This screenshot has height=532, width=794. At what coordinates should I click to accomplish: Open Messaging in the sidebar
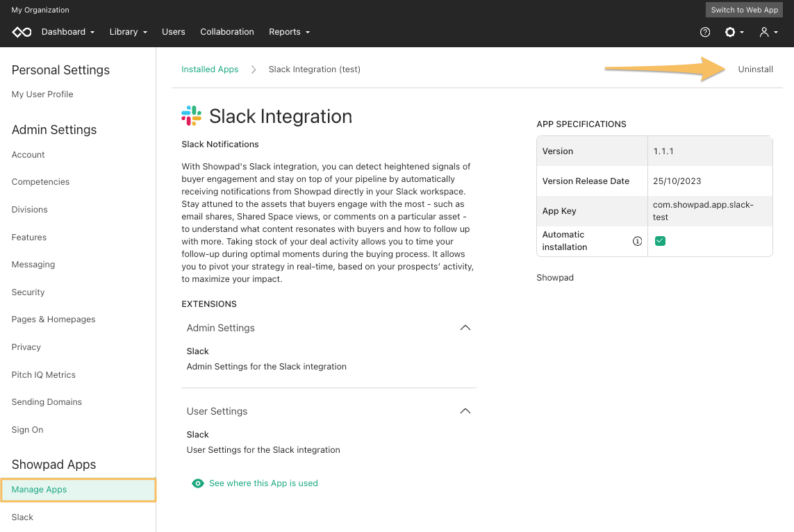click(x=33, y=265)
